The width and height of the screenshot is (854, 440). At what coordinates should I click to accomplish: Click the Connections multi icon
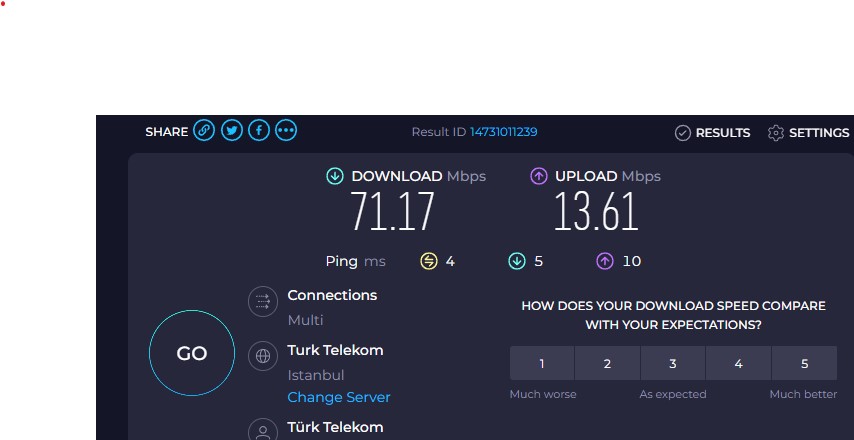[263, 301]
